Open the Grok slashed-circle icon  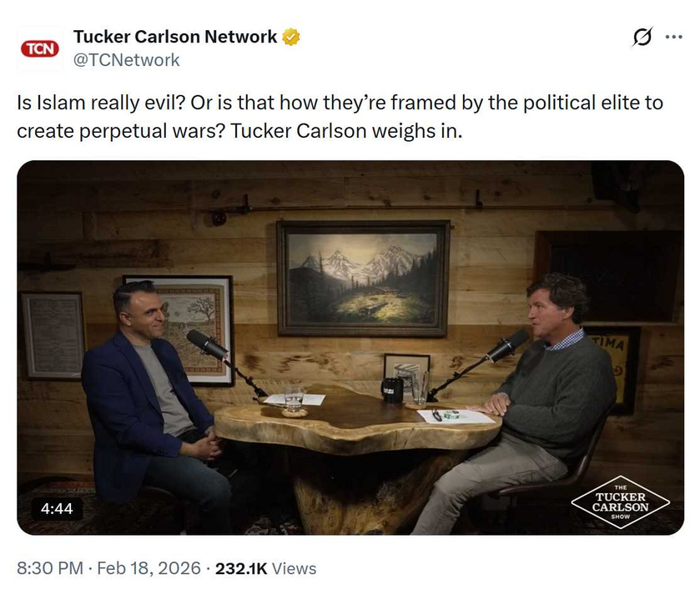[642, 38]
